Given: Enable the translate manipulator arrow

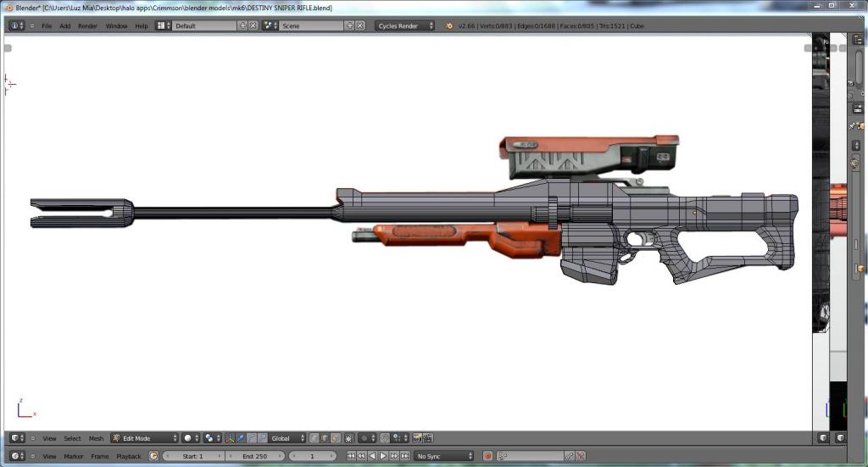Looking at the screenshot, I should 241,437.
